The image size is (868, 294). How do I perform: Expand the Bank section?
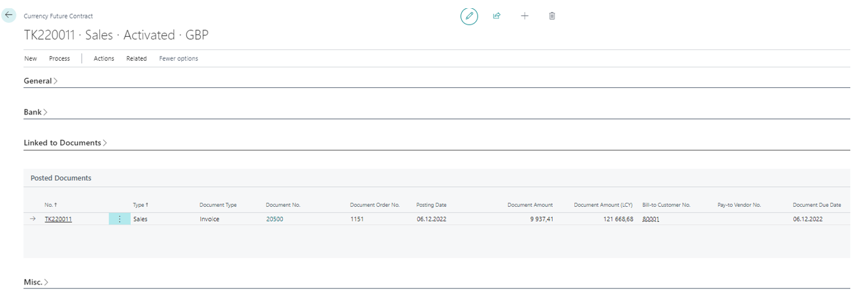pyautogui.click(x=35, y=112)
